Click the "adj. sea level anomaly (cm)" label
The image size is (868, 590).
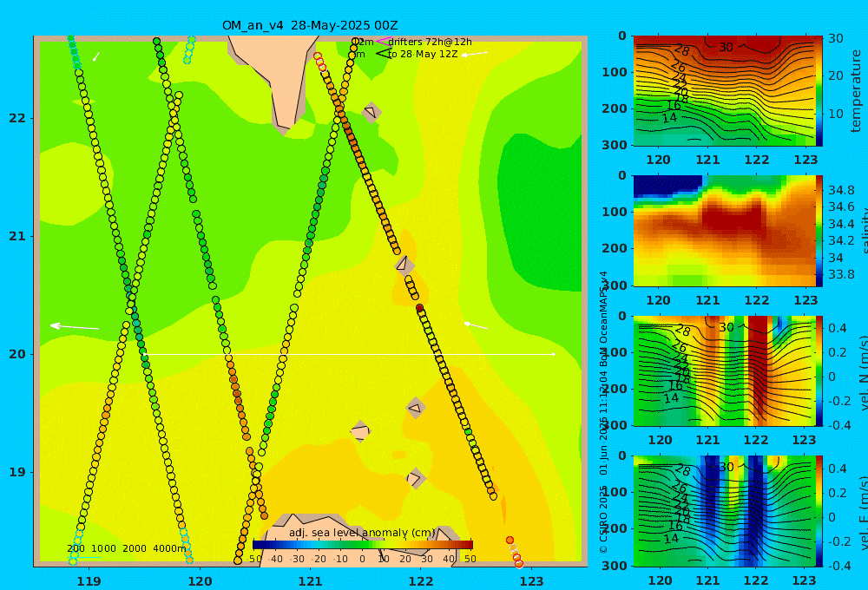[362, 533]
